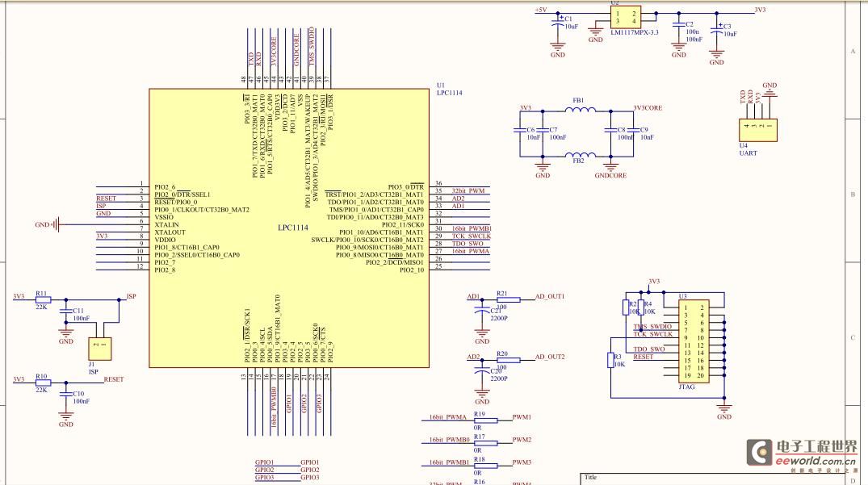Select ferrite bead FB2 inductor symbol
Viewport: 868px width, 485px height.
580,154
